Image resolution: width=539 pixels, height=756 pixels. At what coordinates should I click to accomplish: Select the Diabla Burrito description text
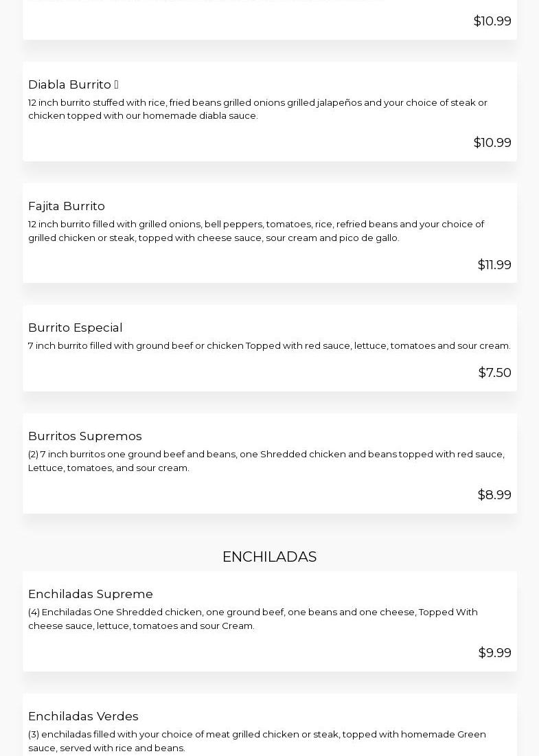click(x=257, y=109)
